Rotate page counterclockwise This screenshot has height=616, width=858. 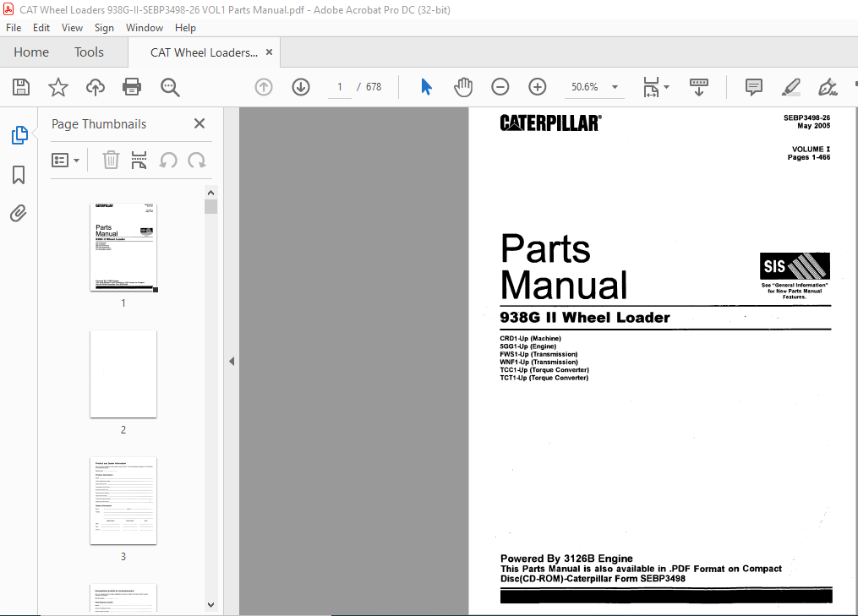pos(168,161)
